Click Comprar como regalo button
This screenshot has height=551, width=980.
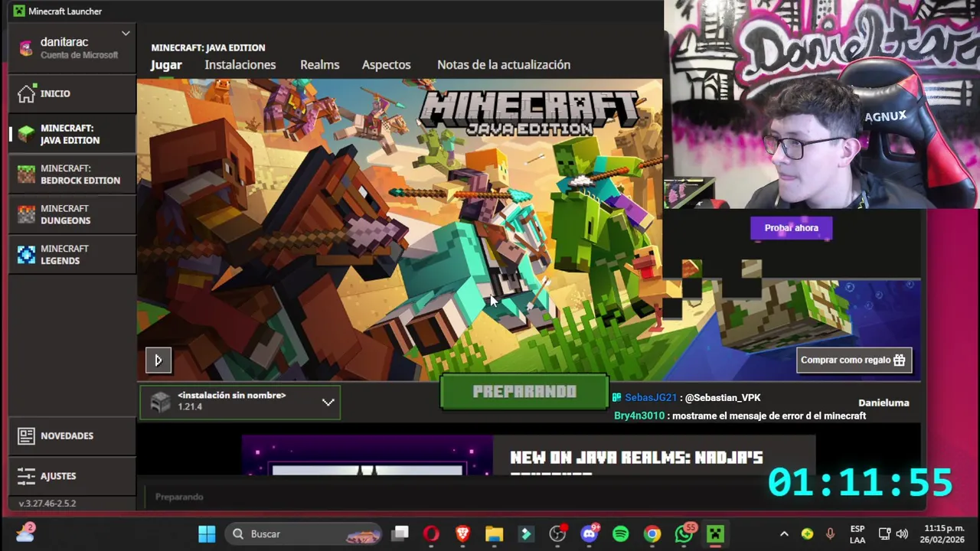(x=854, y=360)
